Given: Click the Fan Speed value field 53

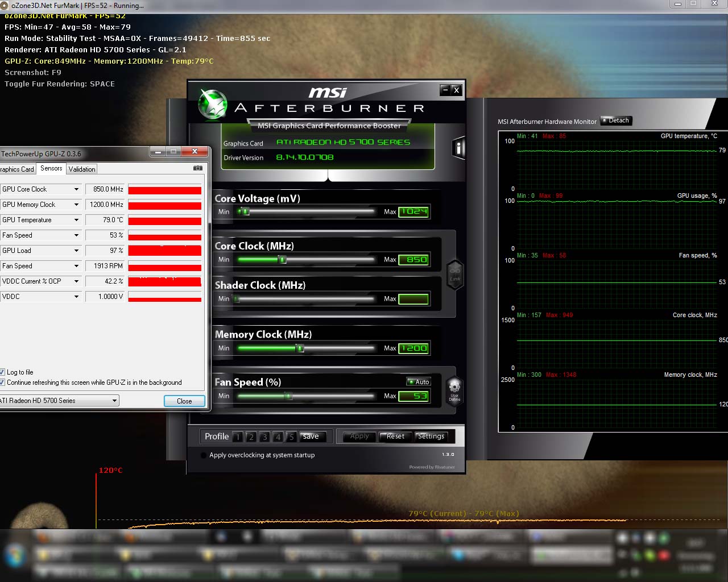Looking at the screenshot, I should [x=413, y=396].
